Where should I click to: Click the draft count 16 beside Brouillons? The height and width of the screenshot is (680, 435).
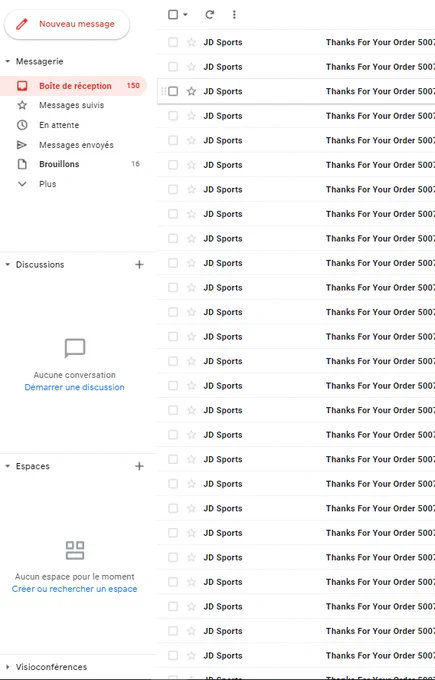(x=135, y=163)
